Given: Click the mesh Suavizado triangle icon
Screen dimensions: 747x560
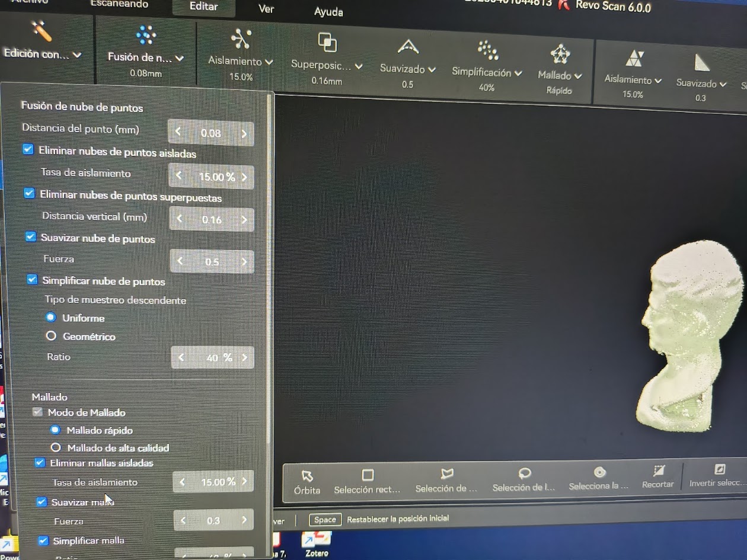Looking at the screenshot, I should 702,62.
